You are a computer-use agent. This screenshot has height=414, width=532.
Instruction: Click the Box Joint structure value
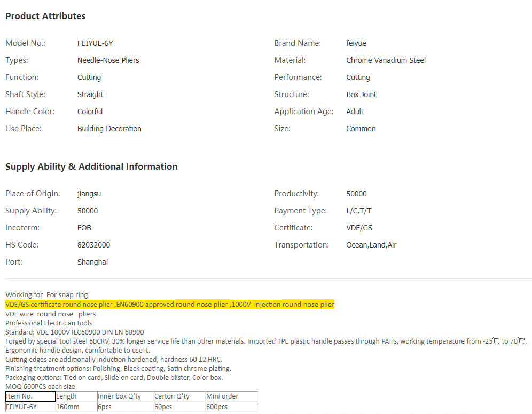[361, 94]
